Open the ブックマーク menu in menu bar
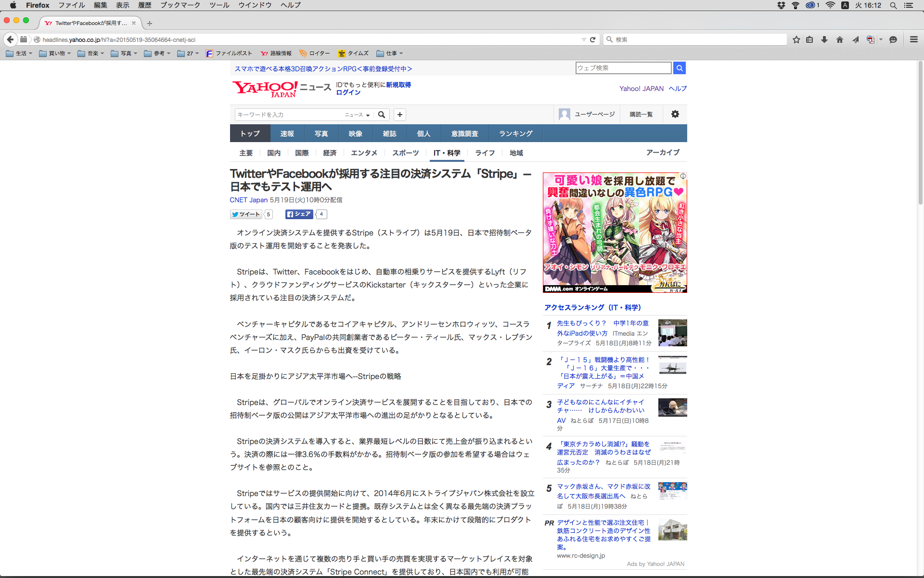The width and height of the screenshot is (924, 578). coord(180,5)
